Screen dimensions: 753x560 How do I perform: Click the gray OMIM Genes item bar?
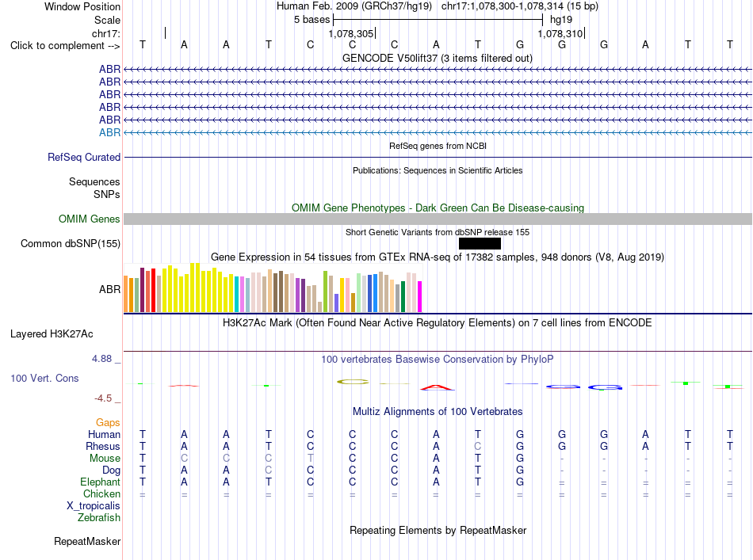click(x=438, y=219)
